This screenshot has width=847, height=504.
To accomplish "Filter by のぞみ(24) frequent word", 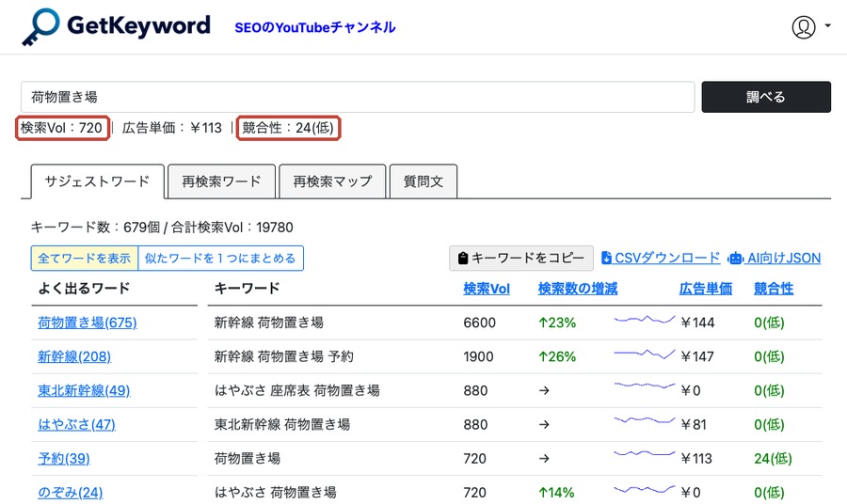I will pos(71,493).
